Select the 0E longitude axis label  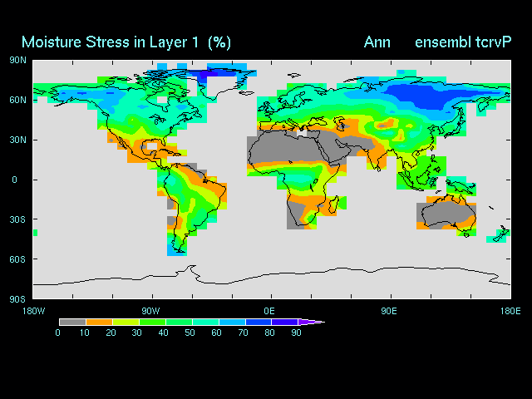click(269, 311)
